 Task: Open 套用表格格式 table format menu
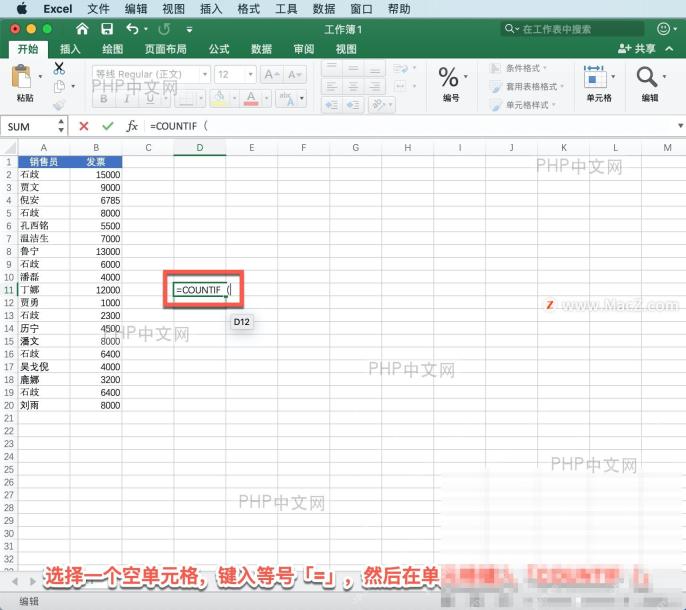528,87
